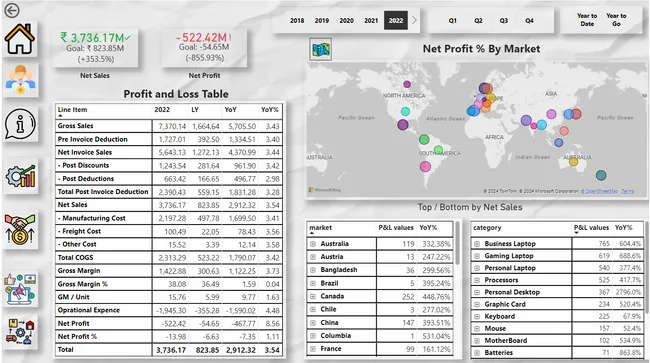This screenshot has width=650, height=363.
Task: Click the pink bubble in southern South America
Action: coord(425,167)
